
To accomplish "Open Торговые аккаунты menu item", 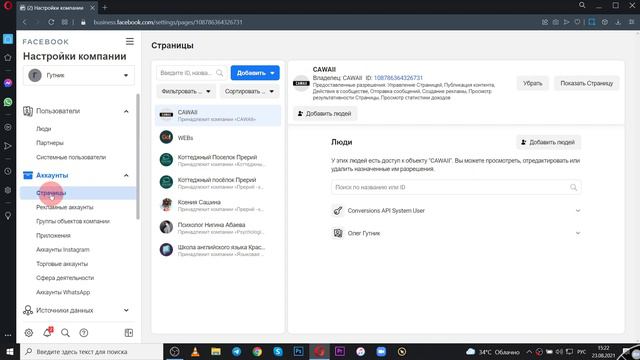I will coord(62,264).
